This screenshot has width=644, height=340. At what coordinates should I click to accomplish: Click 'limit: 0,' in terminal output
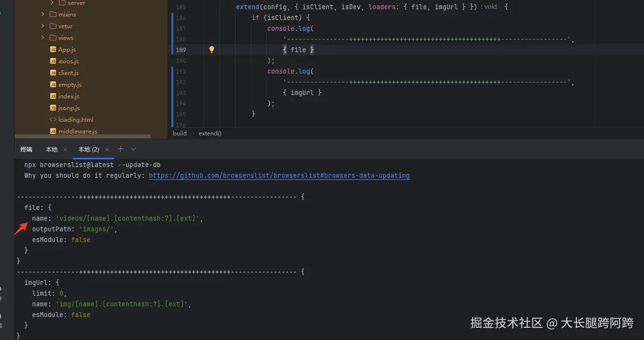coord(50,293)
